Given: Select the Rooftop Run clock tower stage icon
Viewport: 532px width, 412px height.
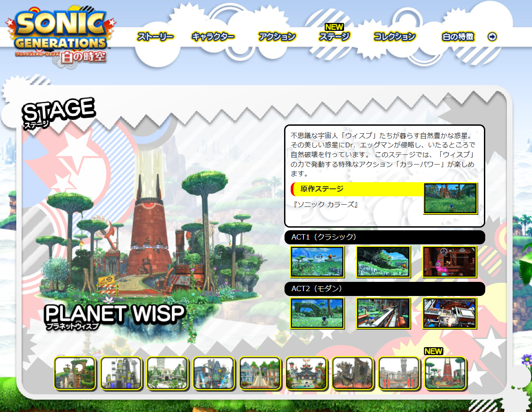Looking at the screenshot, I should (399, 373).
